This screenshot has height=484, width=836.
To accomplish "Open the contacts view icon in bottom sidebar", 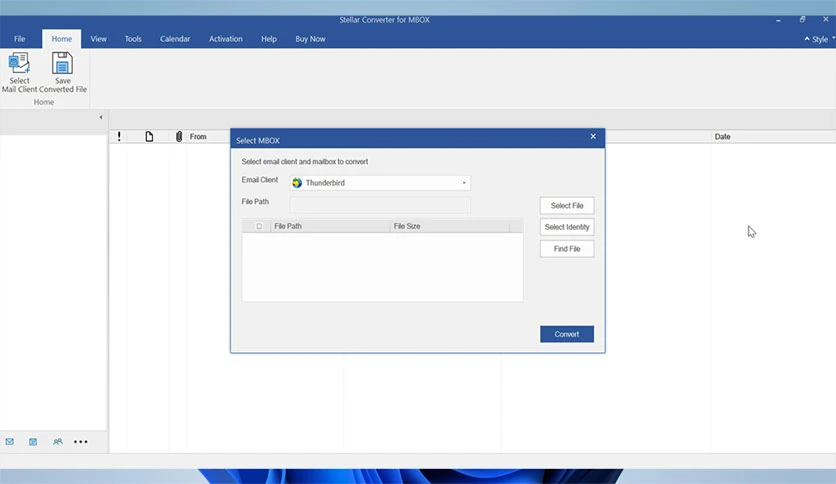I will 58,441.
